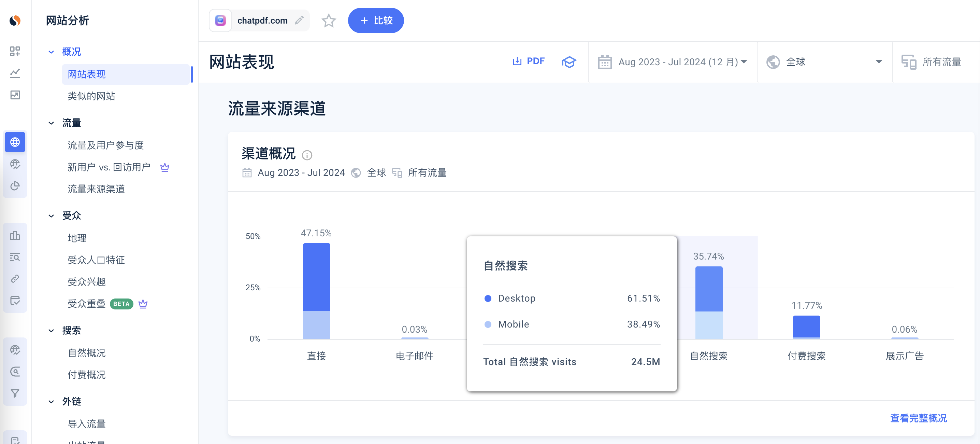The height and width of the screenshot is (444, 980).
Task: Select 导入流量 sidebar item
Action: [87, 424]
